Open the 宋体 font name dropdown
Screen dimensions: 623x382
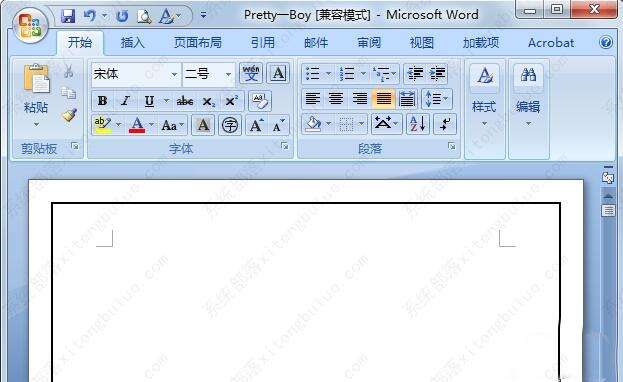(174, 74)
